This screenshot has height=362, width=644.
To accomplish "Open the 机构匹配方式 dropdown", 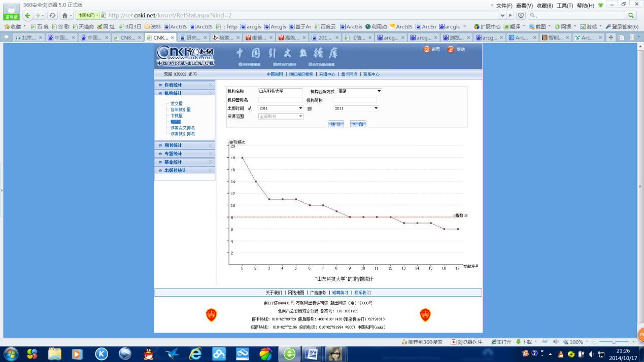I will [x=359, y=91].
